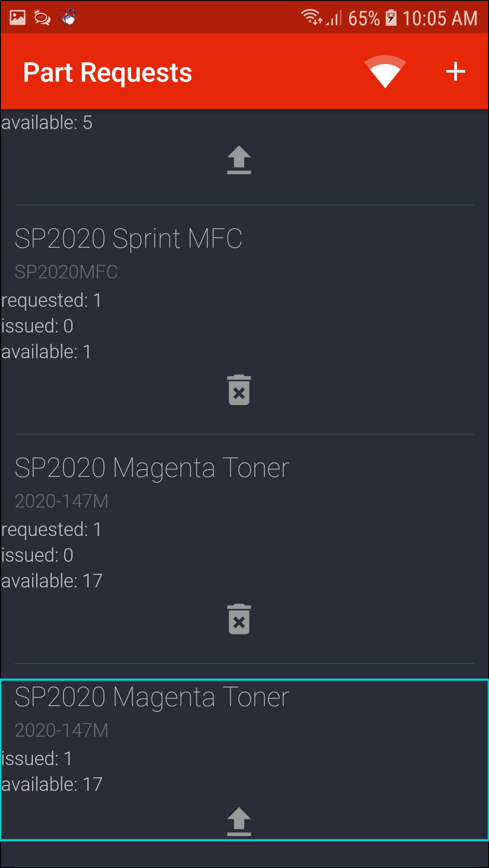Tap the battery charging icon in the status bar
This screenshot has height=868, width=489.
pyautogui.click(x=391, y=18)
